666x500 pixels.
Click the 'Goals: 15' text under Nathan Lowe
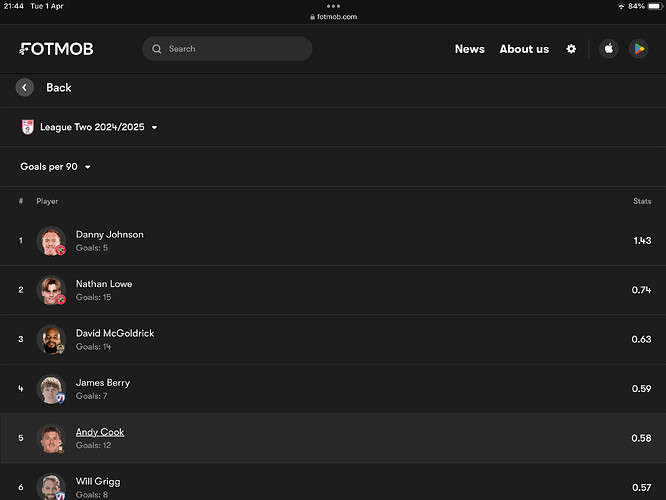point(93,297)
